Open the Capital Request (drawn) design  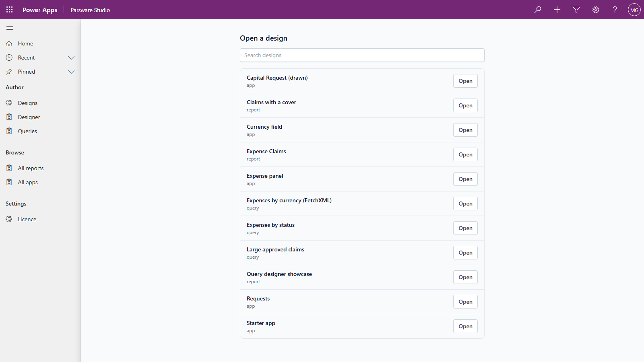pos(465,81)
